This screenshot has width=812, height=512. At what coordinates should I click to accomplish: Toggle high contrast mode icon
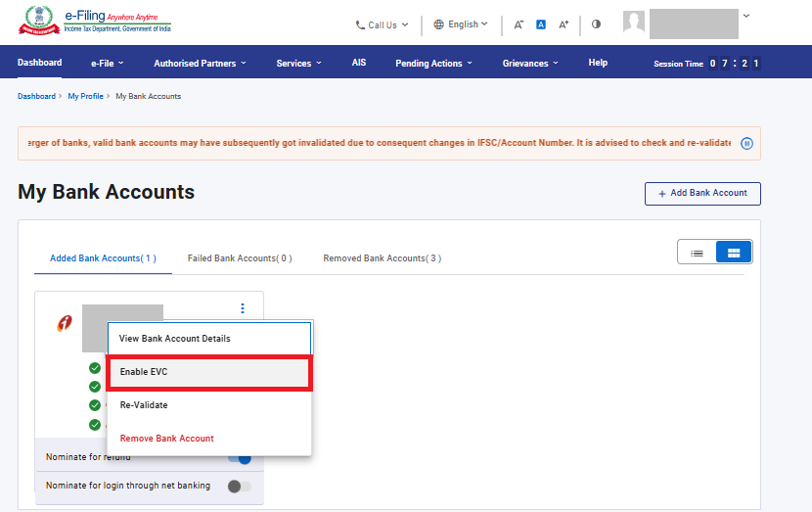(x=596, y=24)
